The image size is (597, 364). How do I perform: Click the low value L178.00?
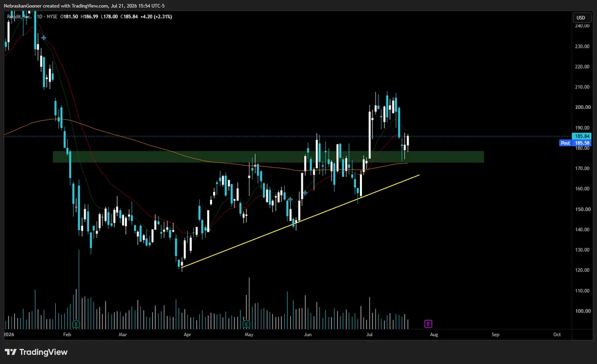109,17
